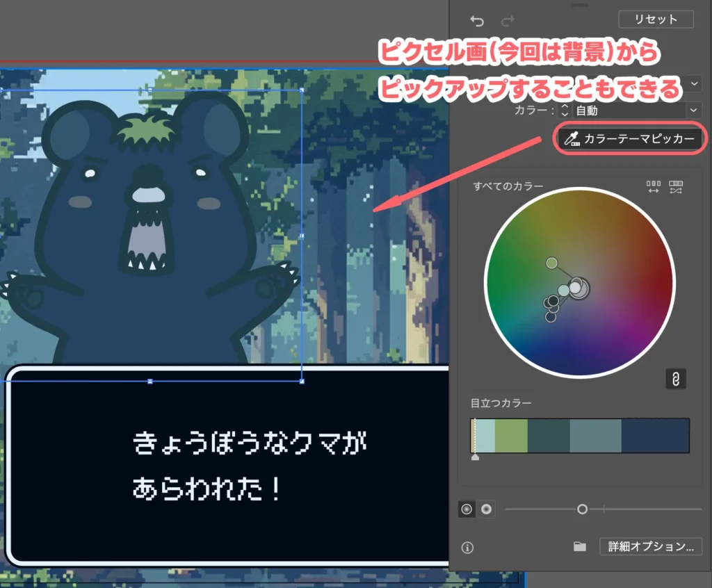The height and width of the screenshot is (588, 712).
Task: Toggle the prominent color marker under the swatch bar
Action: 476,457
